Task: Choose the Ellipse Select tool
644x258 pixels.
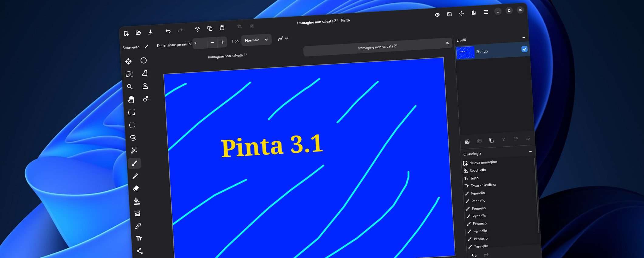Action: point(132,125)
